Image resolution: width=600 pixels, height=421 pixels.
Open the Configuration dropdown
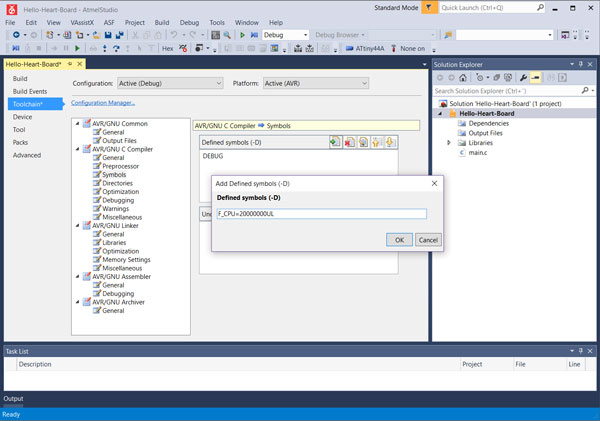170,83
